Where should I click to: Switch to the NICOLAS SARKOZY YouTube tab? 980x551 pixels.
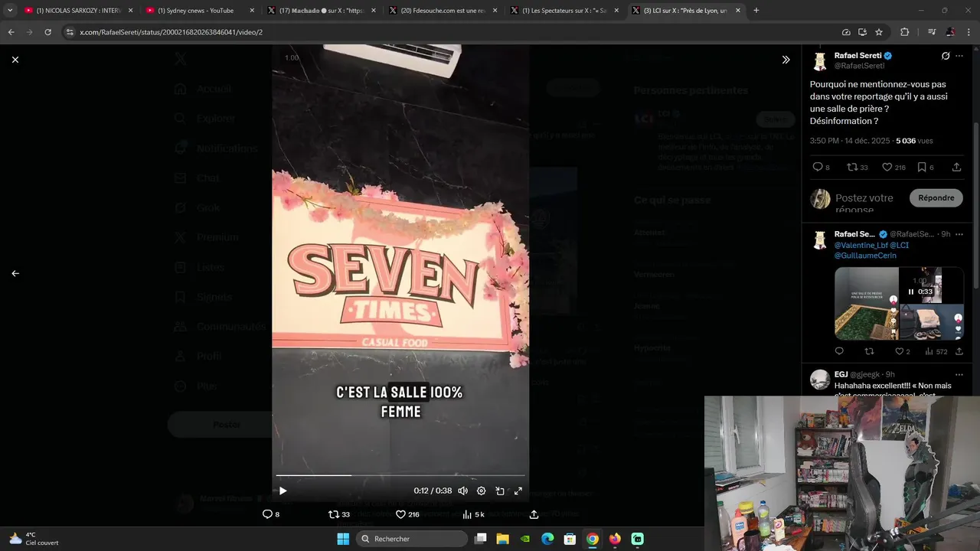[79, 11]
